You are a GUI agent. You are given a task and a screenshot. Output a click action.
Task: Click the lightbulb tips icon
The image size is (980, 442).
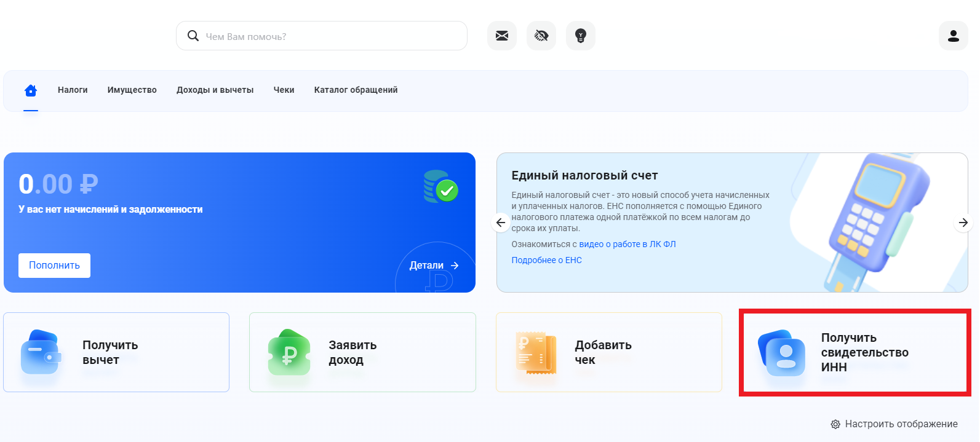point(581,36)
